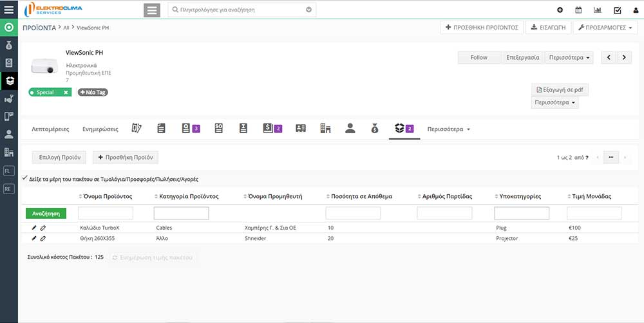Open the tickets icon tab next to Ενημερώσεις
Image resolution: width=644 pixels, height=323 pixels.
(137, 129)
